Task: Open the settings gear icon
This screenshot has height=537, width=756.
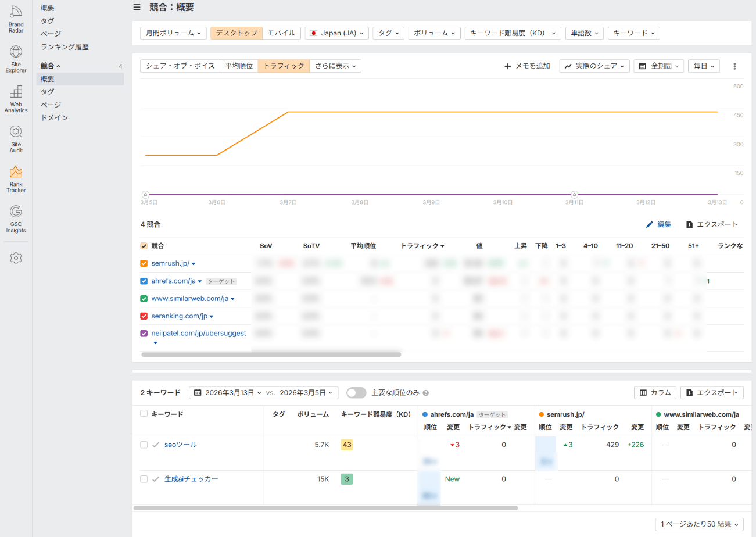Action: click(16, 258)
